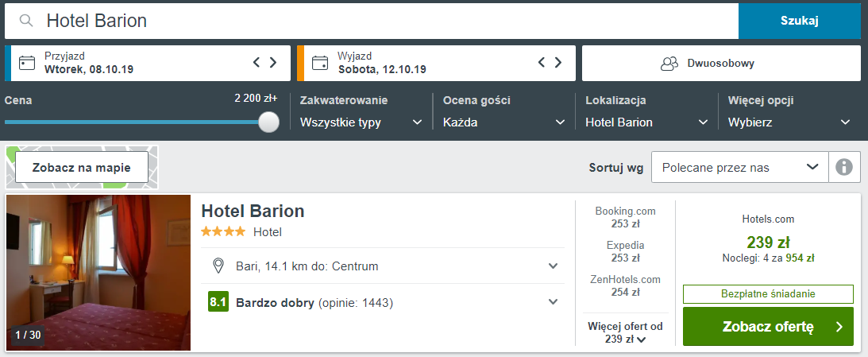Open sorting info icon

tap(844, 167)
